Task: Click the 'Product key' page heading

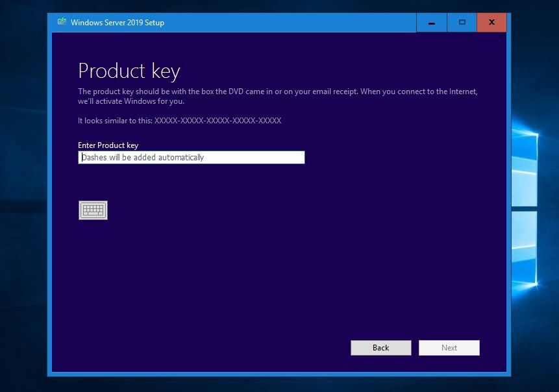Action: click(x=129, y=71)
